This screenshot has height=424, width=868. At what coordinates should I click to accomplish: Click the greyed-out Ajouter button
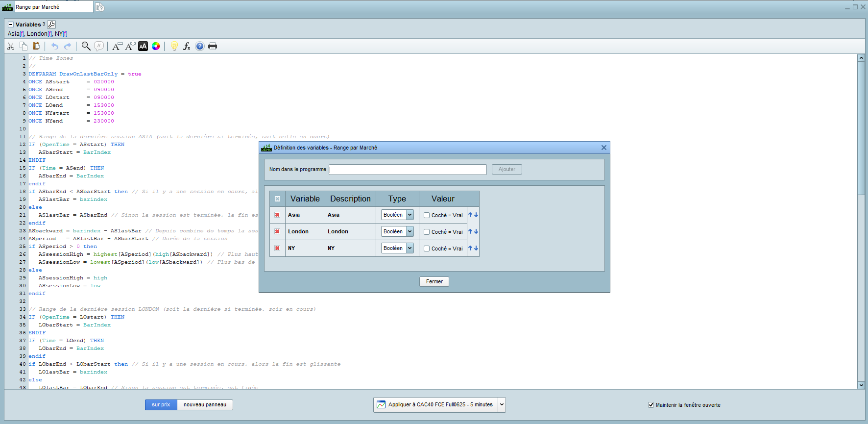tap(507, 169)
